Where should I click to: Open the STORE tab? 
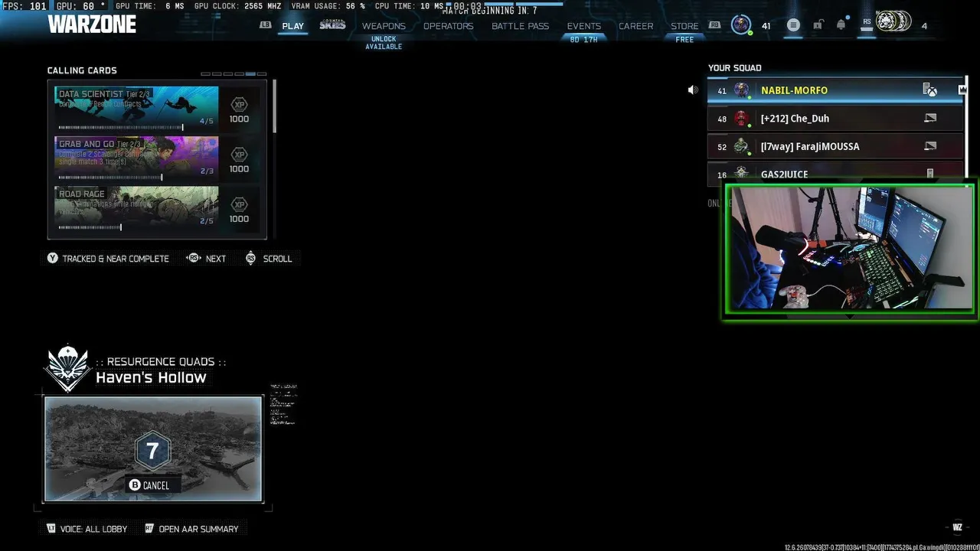tap(684, 26)
